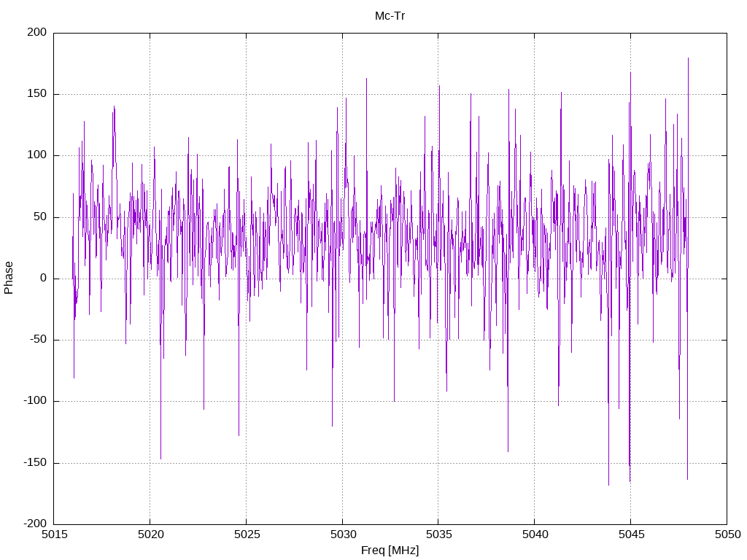Image resolution: width=747 pixels, height=560 pixels.
Task: Click y-axis tick label -150
Action: pyautogui.click(x=35, y=462)
